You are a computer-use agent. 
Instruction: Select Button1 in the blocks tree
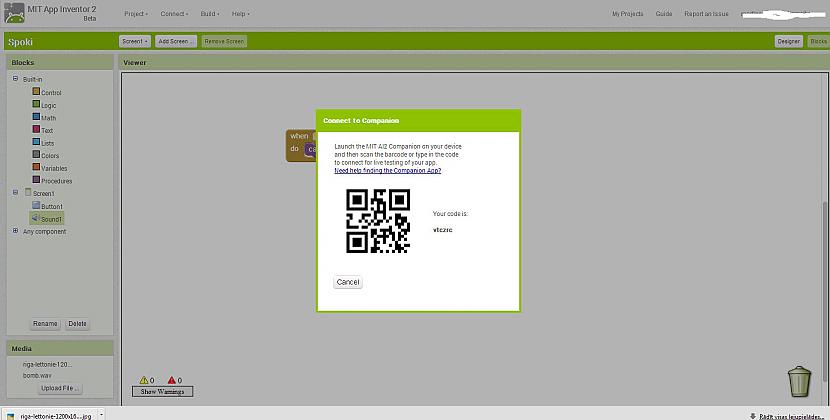pos(52,207)
